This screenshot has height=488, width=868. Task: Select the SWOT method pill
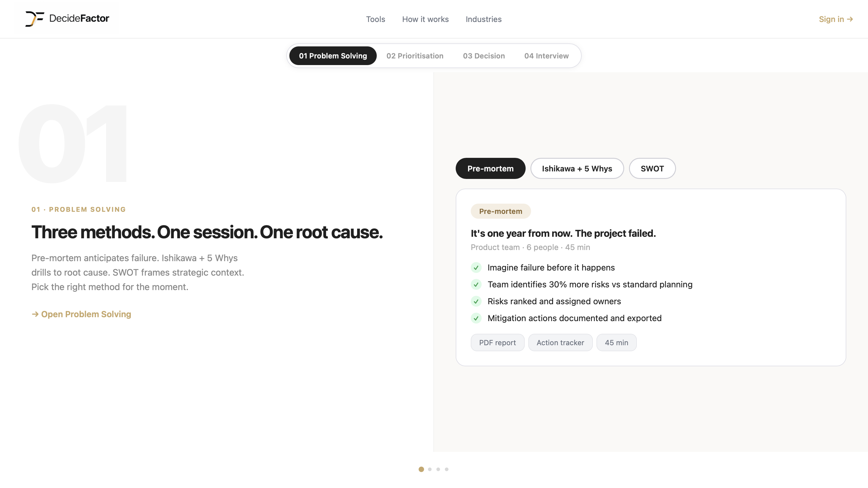652,168
